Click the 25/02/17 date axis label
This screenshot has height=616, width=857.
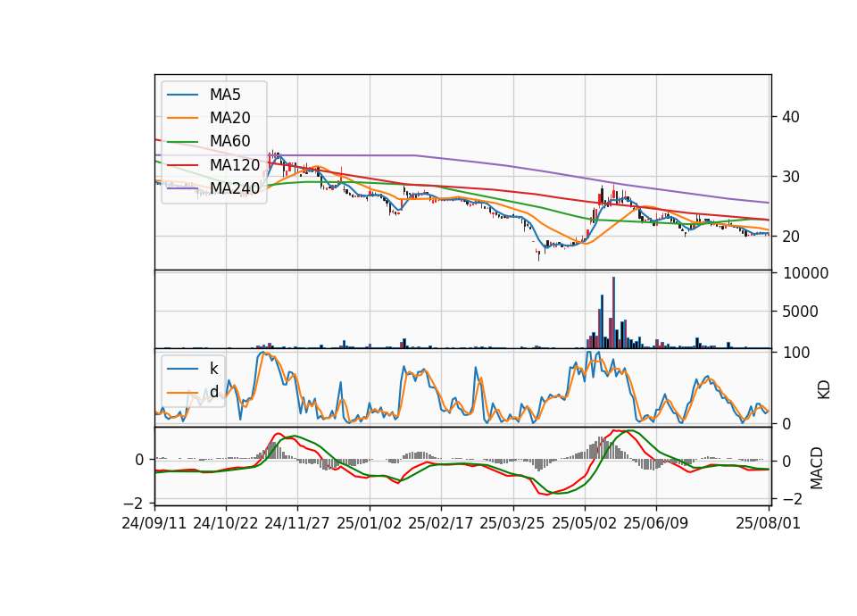(x=440, y=523)
